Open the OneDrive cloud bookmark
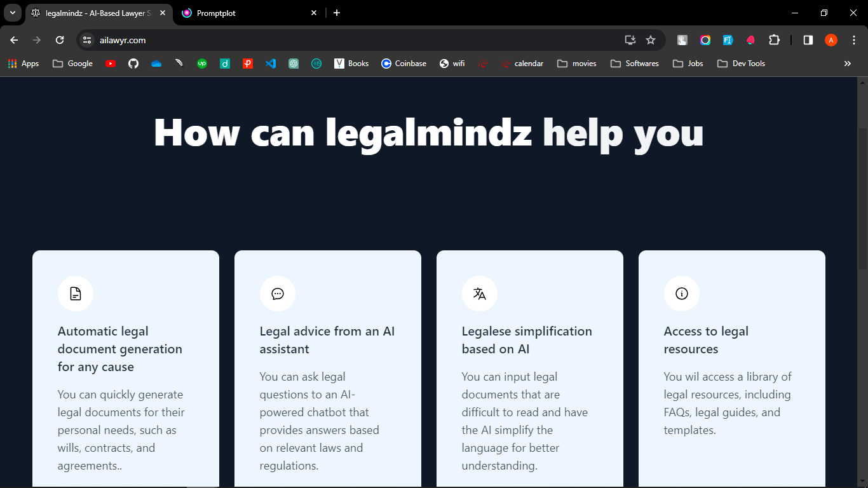Screen dimensions: 868x488 click(156, 64)
